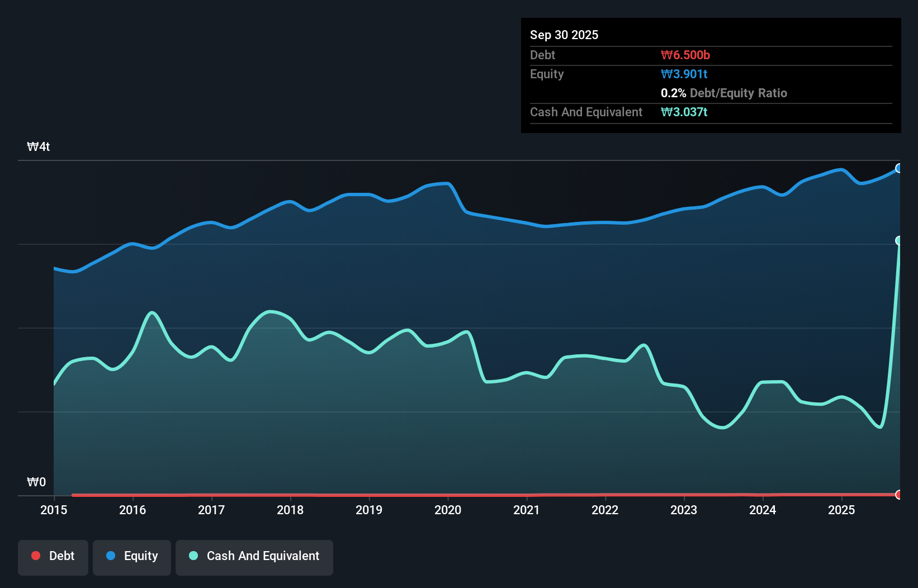Select the 2025 label on the time axis
Image resolution: width=918 pixels, height=588 pixels.
point(842,510)
